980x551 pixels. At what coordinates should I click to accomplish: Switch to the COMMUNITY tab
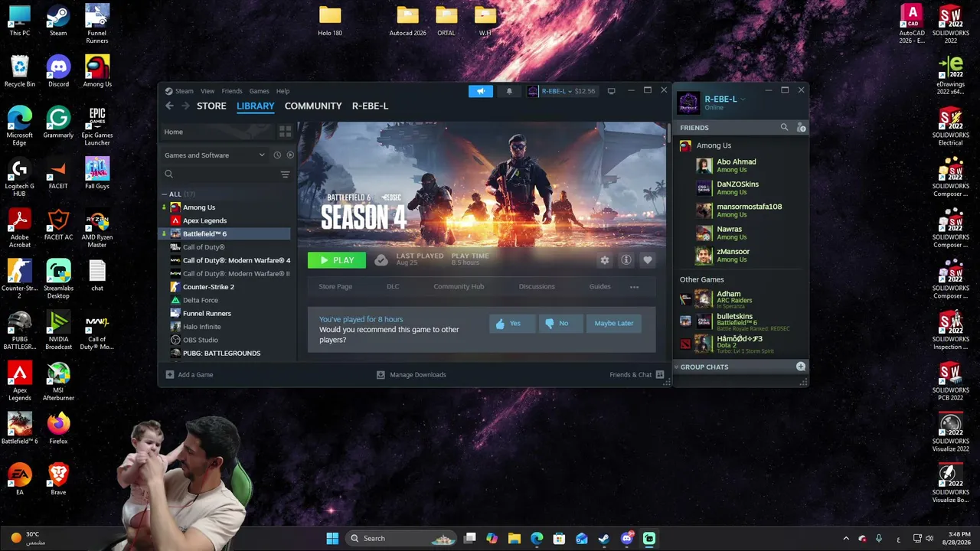click(313, 106)
